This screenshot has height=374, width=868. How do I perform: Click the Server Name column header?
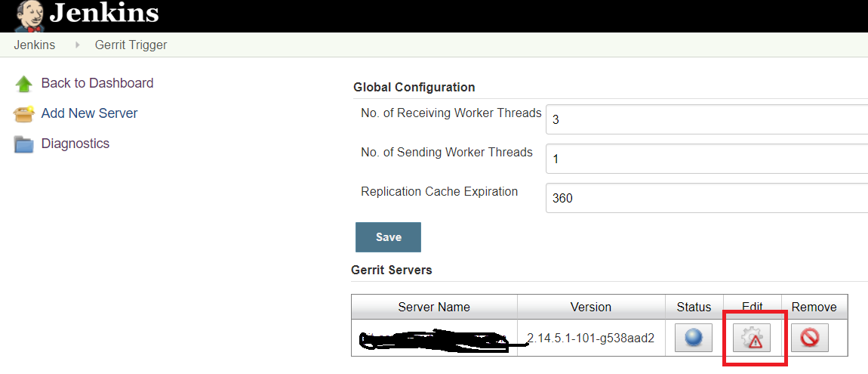pos(434,307)
